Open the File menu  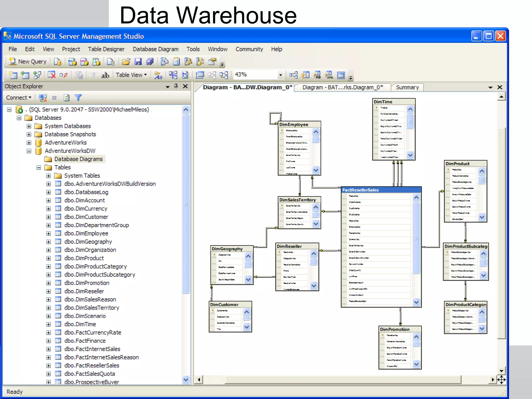click(x=13, y=49)
